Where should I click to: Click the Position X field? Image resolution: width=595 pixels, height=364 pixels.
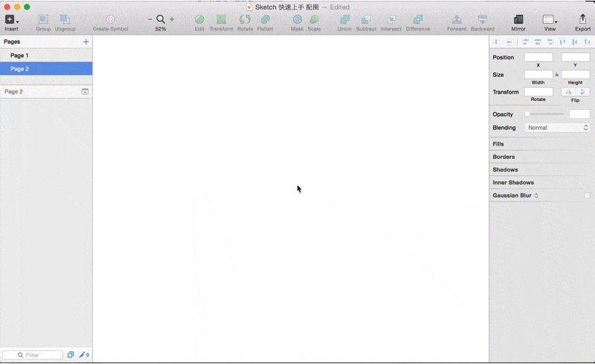[538, 57]
